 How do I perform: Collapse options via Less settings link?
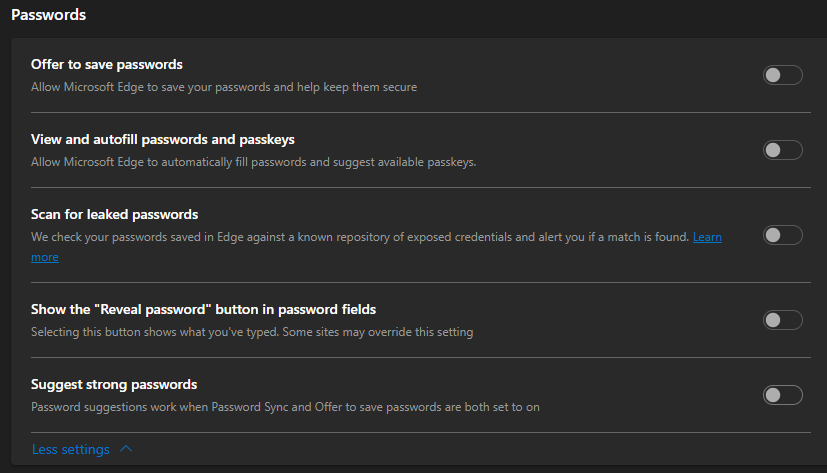[71, 449]
